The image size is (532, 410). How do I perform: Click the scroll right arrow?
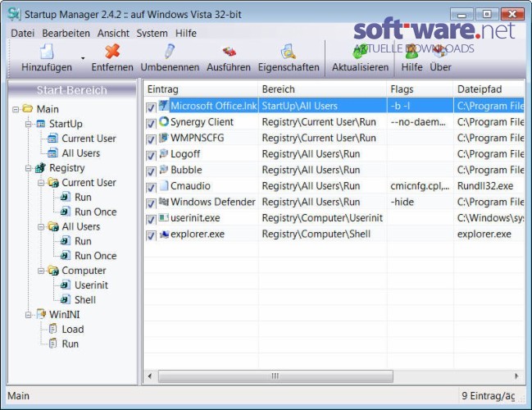(x=516, y=376)
